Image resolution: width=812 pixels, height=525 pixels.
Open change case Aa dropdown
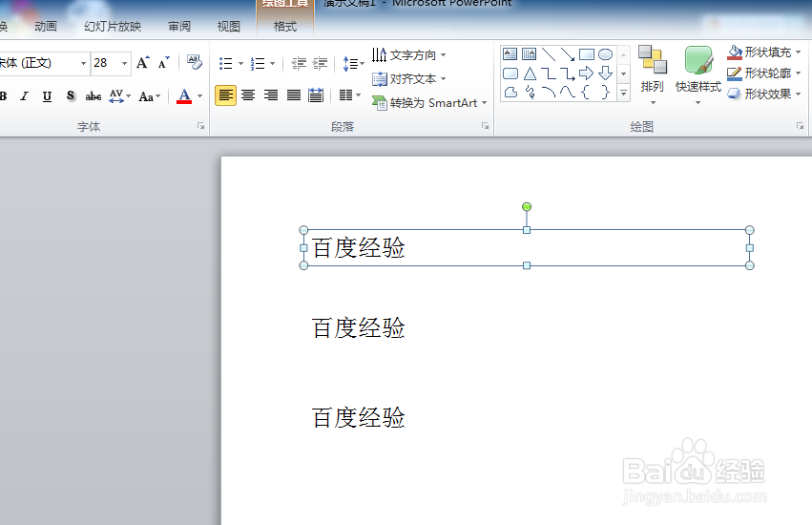(x=150, y=96)
